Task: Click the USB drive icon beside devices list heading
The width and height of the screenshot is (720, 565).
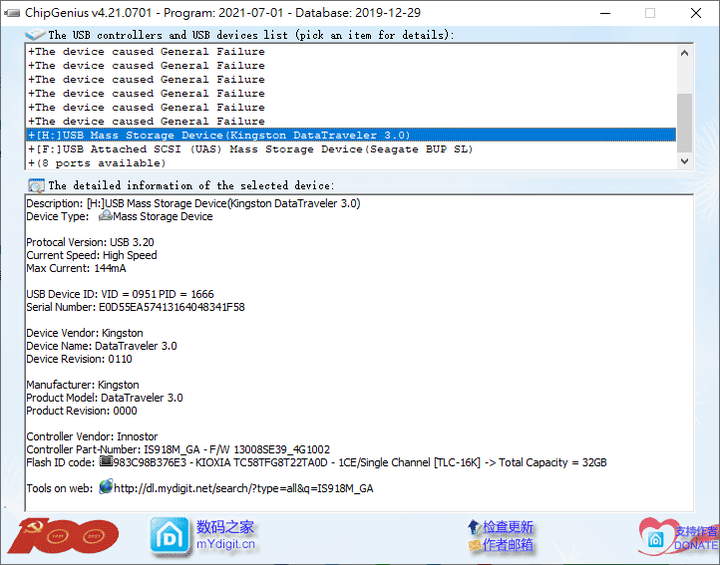Action: point(35,34)
